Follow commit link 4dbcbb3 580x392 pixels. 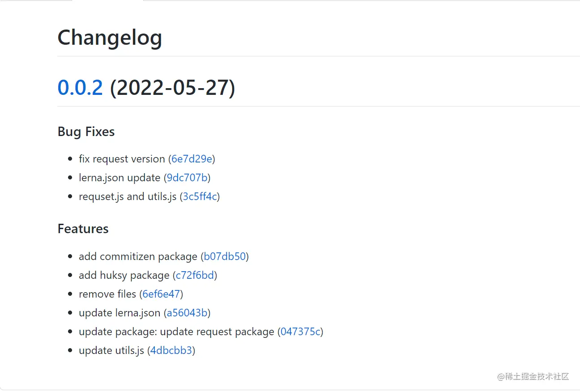click(x=171, y=350)
